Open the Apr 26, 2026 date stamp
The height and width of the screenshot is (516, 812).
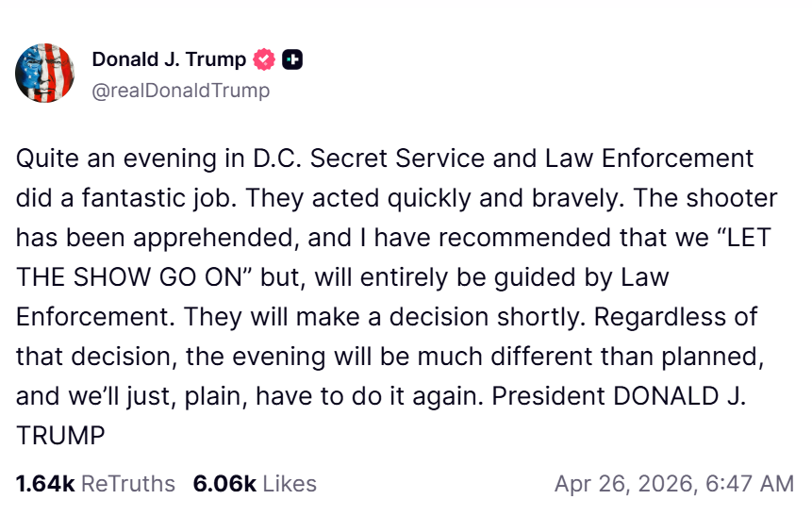pos(621,484)
